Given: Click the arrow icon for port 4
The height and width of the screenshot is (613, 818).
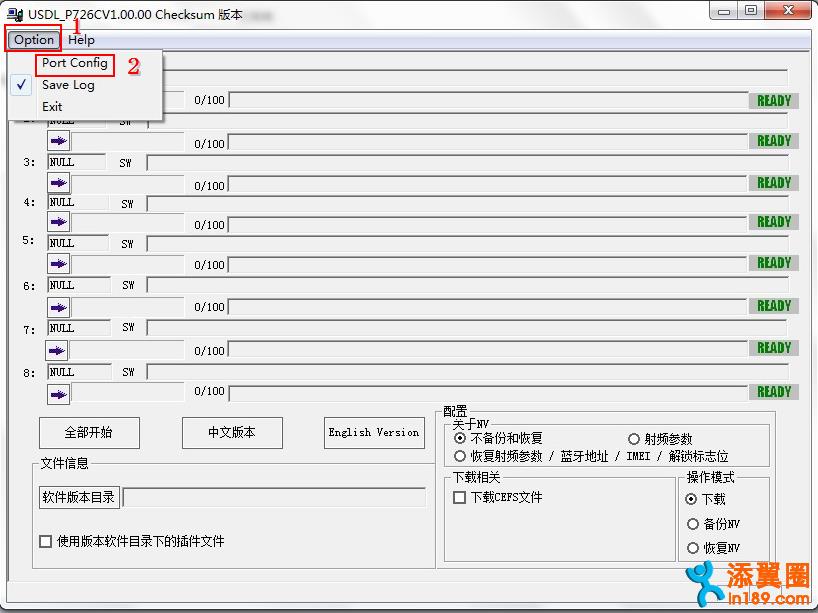Looking at the screenshot, I should (59, 222).
